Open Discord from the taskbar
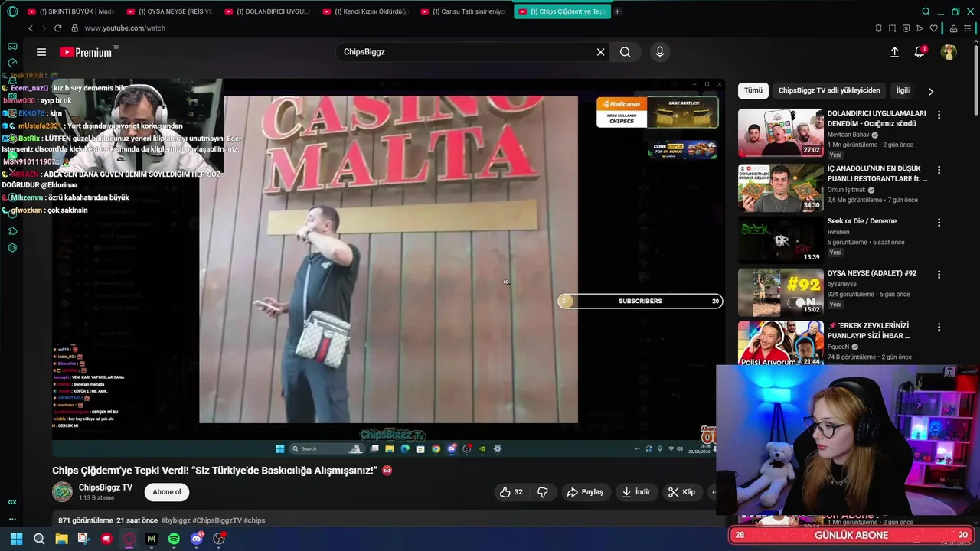Image resolution: width=980 pixels, height=551 pixels. tap(197, 539)
